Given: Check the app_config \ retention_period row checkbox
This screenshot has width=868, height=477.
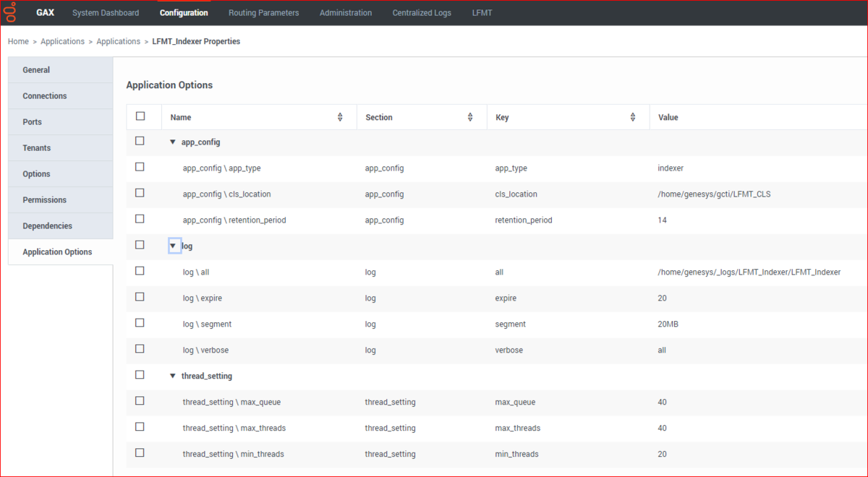Looking at the screenshot, I should [x=140, y=219].
